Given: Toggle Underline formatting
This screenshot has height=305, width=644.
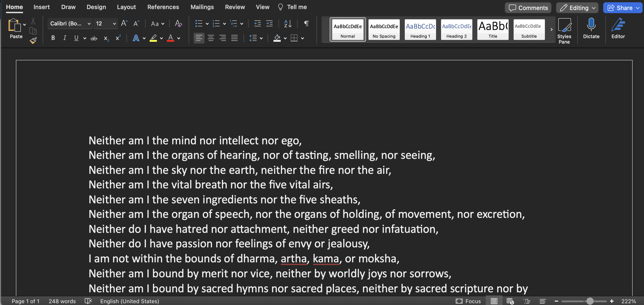Looking at the screenshot, I should 76,38.
